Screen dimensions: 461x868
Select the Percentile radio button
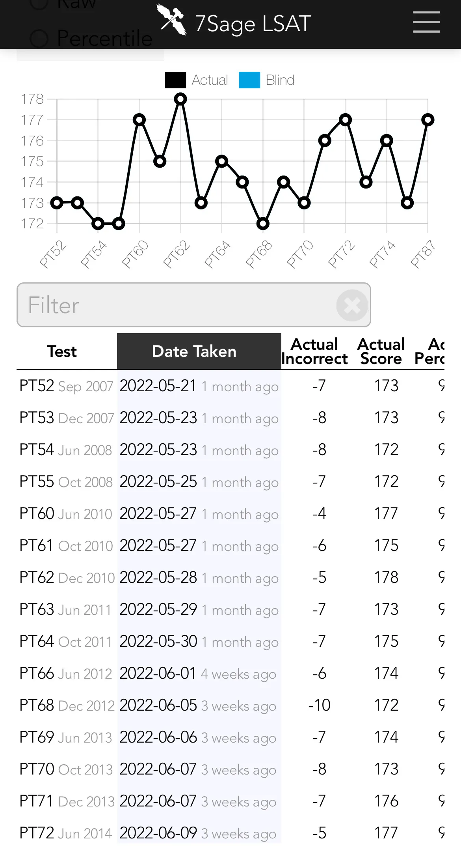click(x=39, y=39)
